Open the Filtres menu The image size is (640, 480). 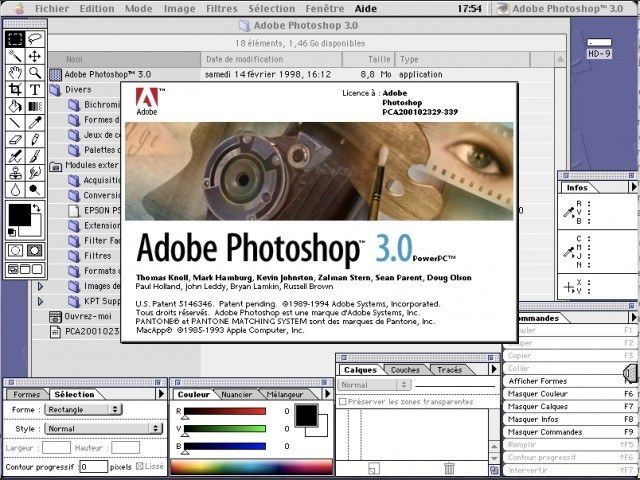coord(222,9)
